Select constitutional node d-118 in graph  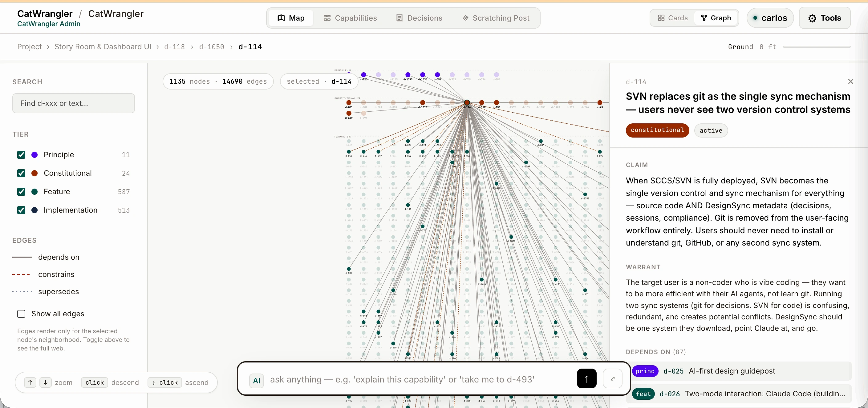(482, 103)
